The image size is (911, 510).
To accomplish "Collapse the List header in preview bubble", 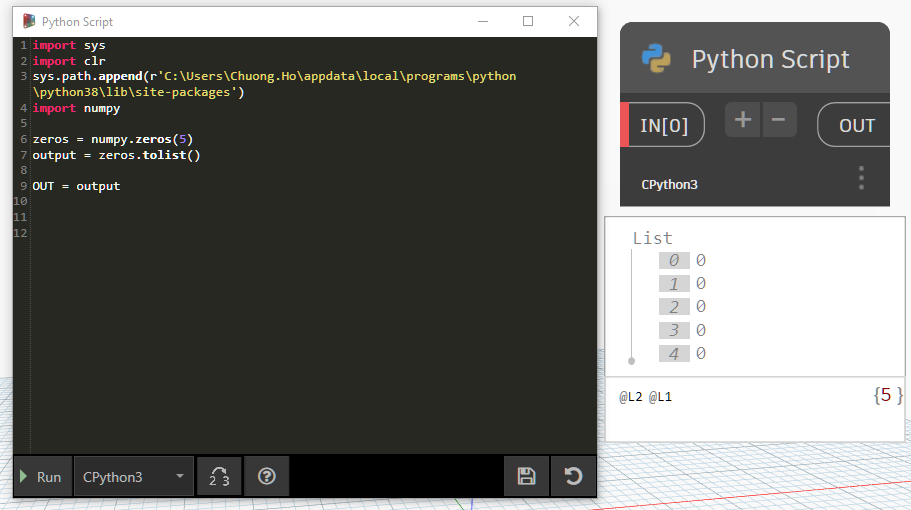I will 652,238.
